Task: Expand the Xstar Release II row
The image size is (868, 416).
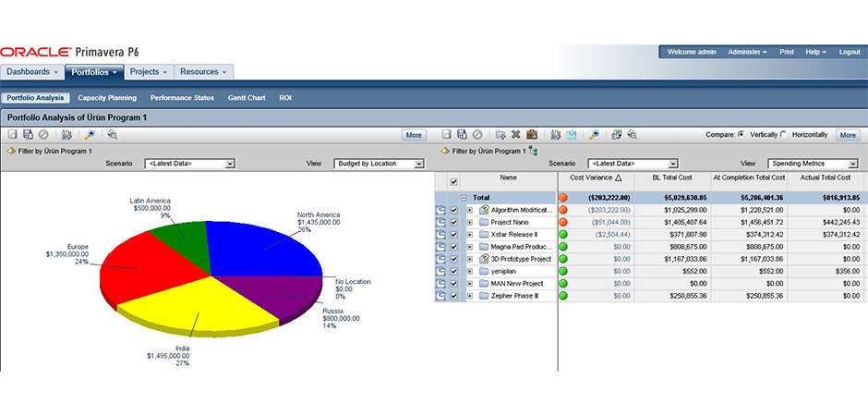Action: [x=469, y=234]
